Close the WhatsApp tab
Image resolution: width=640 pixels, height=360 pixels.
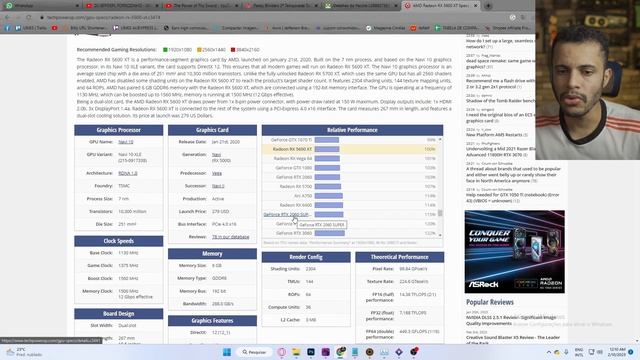coord(77,6)
